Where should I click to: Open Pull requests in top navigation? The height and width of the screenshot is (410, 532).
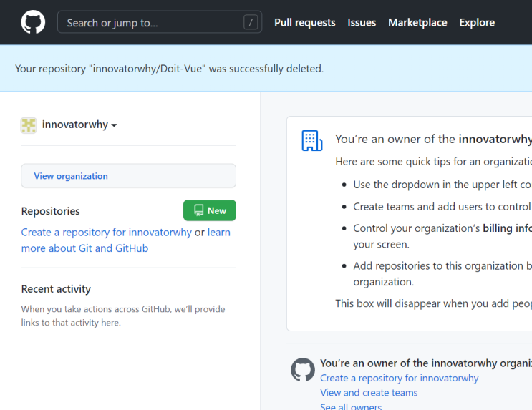point(305,22)
